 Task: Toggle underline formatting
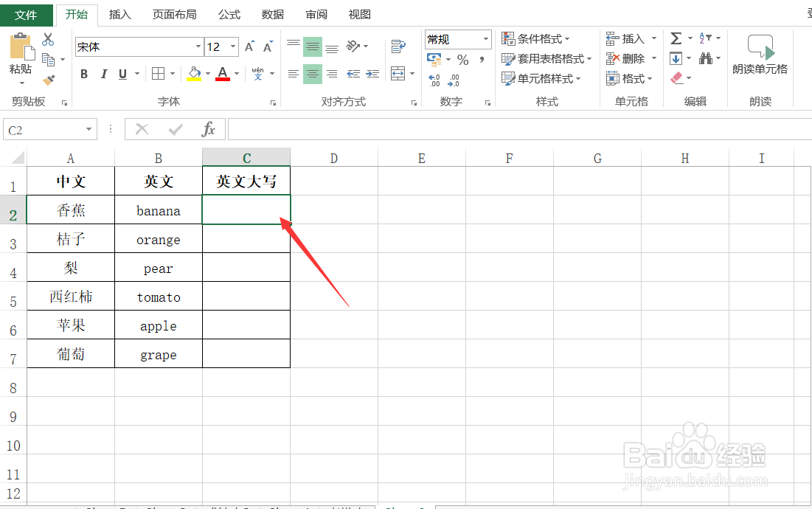[x=122, y=74]
